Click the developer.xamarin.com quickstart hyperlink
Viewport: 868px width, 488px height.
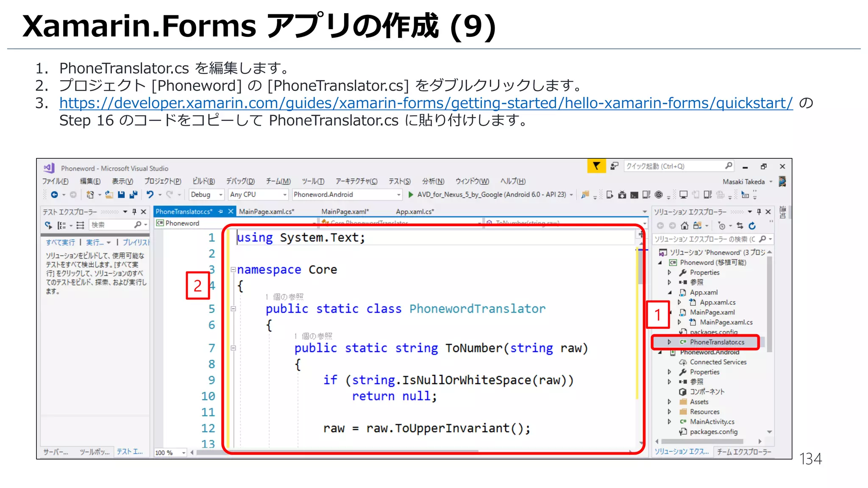click(426, 103)
